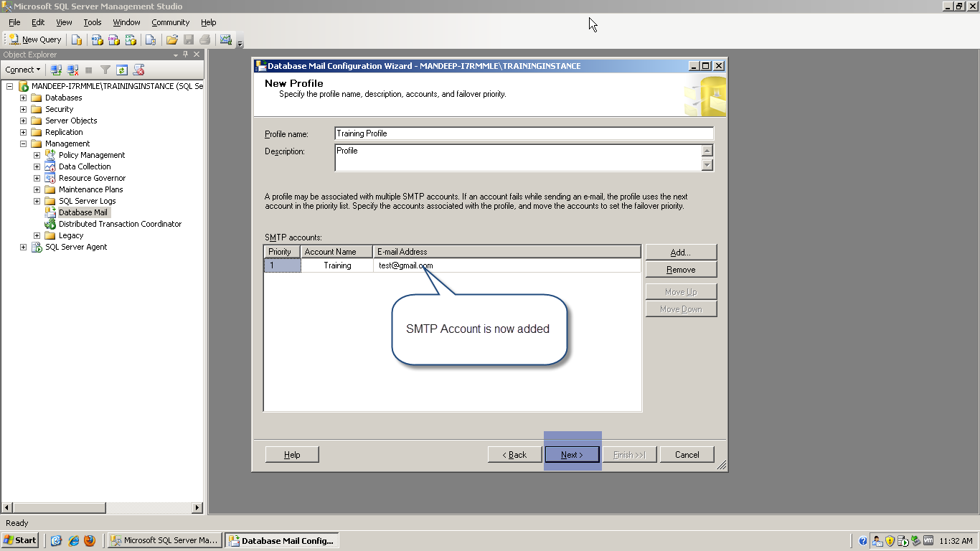Click the New Query toolbar button
This screenshot has width=980, height=551.
click(36, 39)
